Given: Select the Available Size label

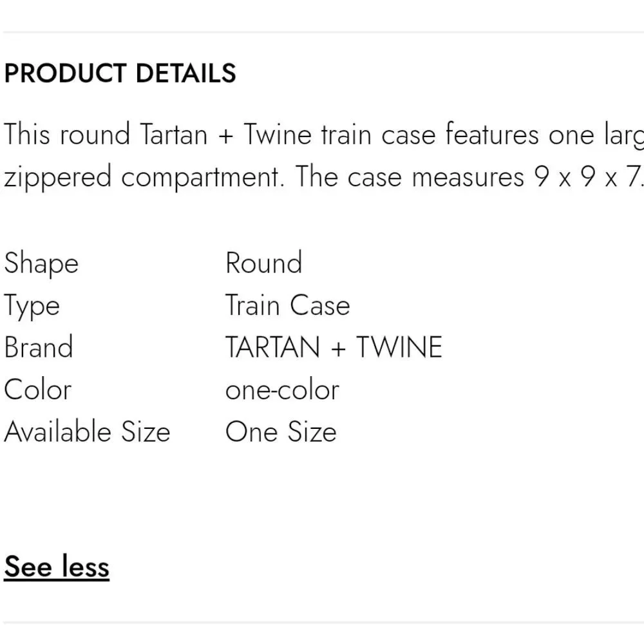Looking at the screenshot, I should (87, 431).
